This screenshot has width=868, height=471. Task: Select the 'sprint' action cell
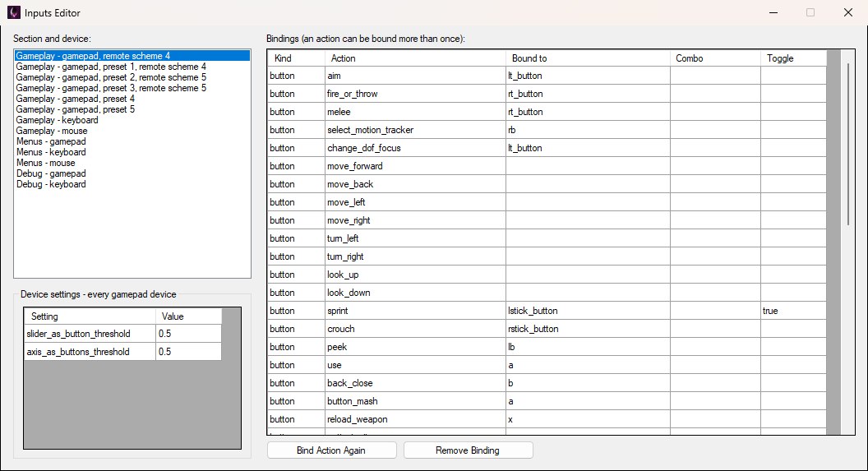415,311
